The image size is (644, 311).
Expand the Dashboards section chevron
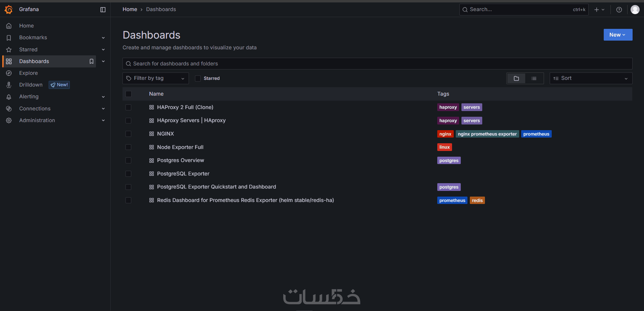click(103, 61)
